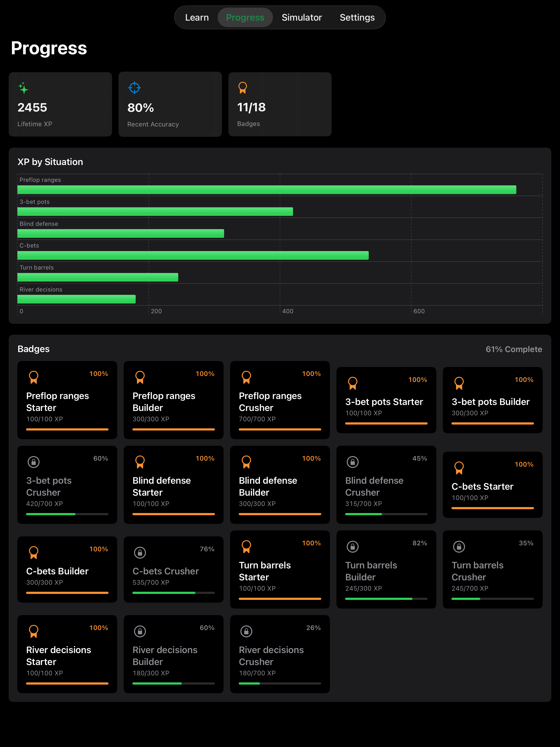
Task: Click the Turn barrels Crusher progress bar
Action: [492, 599]
